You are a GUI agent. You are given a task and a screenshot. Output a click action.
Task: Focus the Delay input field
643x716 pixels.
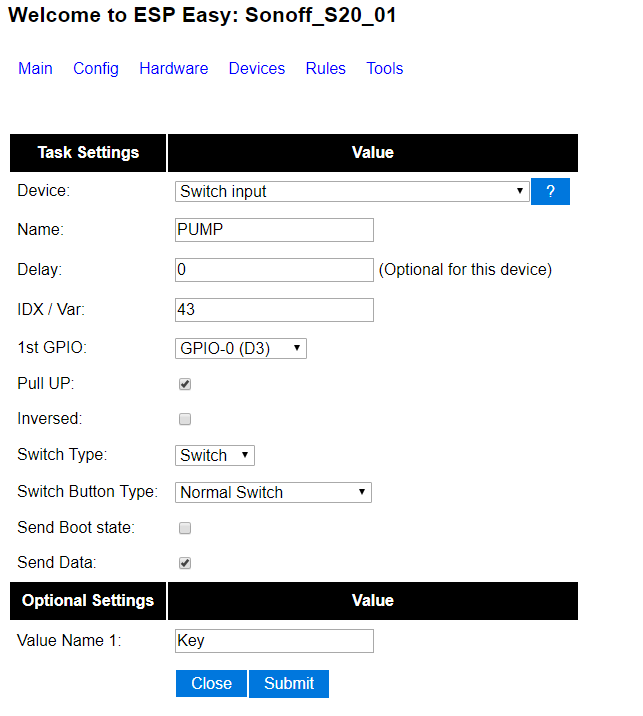click(274, 270)
